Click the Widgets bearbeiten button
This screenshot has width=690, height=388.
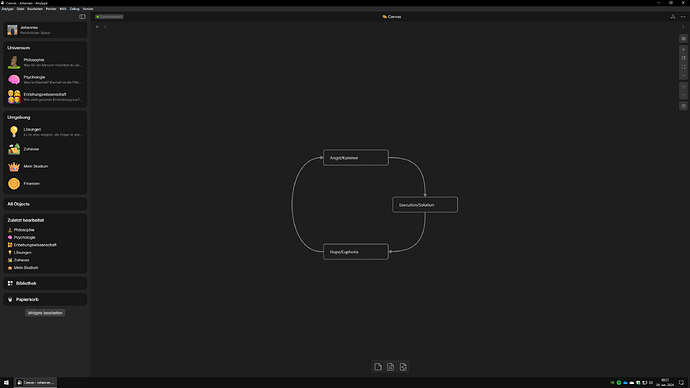(45, 313)
